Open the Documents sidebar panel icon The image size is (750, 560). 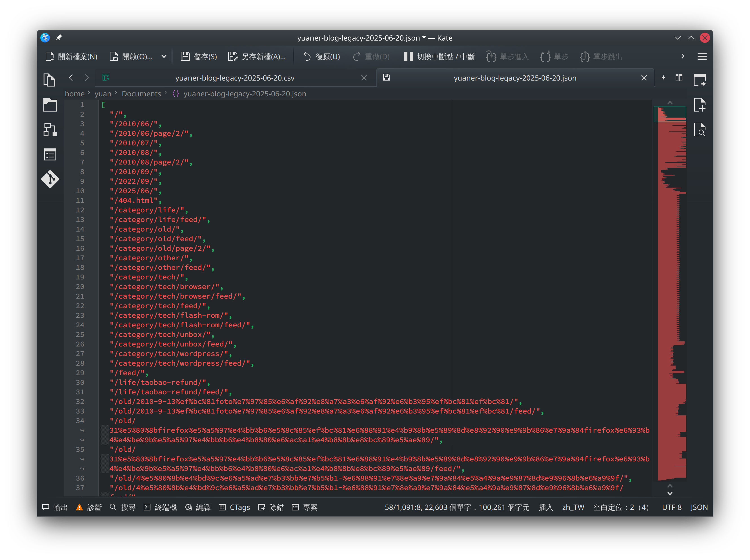tap(50, 80)
